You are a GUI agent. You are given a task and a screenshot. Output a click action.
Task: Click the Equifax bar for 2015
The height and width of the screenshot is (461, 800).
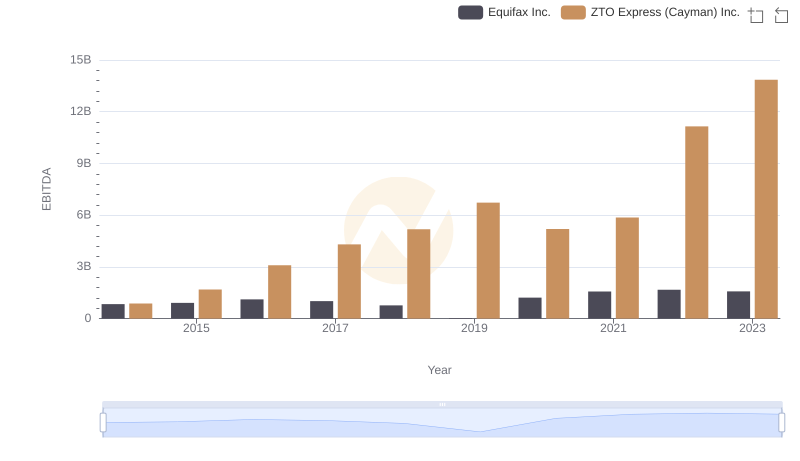point(183,311)
